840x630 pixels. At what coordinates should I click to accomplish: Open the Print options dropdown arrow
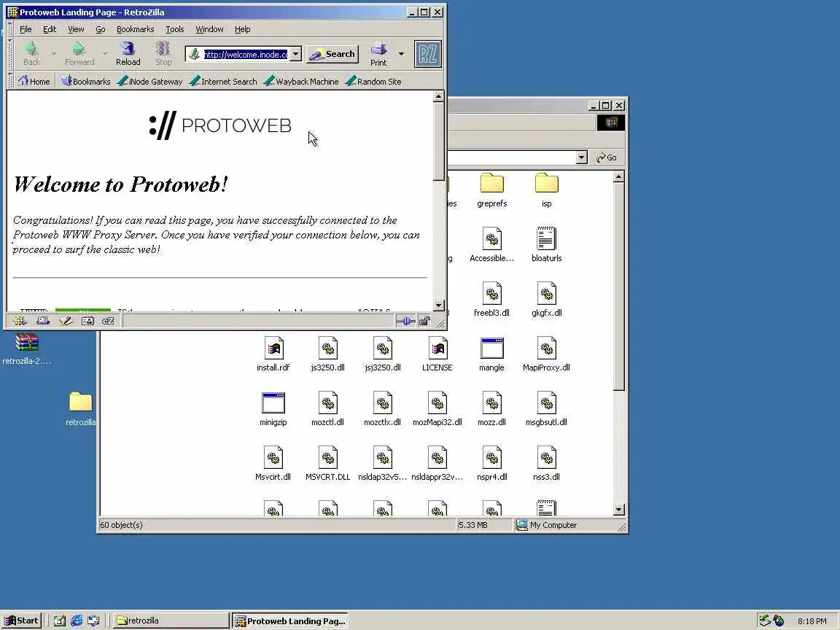coord(401,53)
